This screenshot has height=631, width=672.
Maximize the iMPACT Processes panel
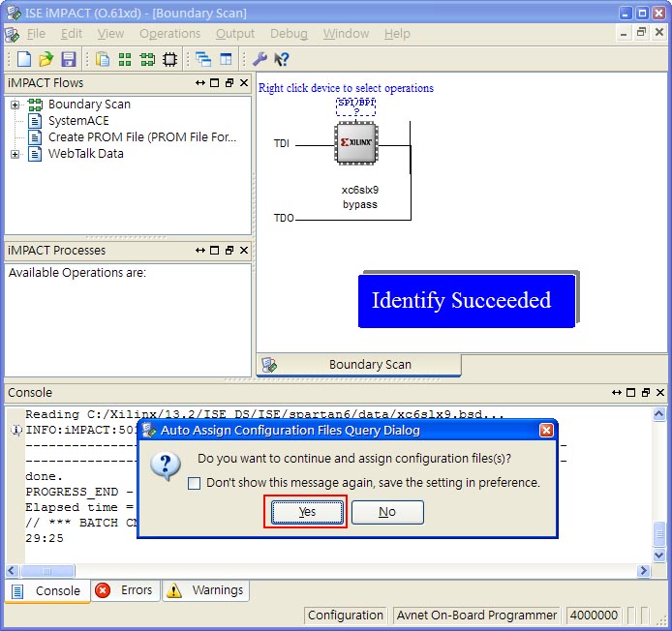tap(215, 250)
